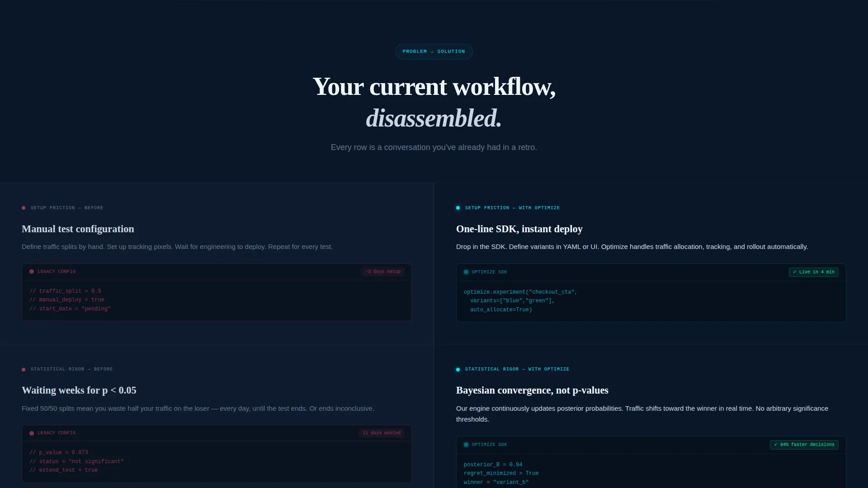Click the OPTIMIZE SDK title above optimize.experiment
The width and height of the screenshot is (868, 488).
[x=489, y=272]
